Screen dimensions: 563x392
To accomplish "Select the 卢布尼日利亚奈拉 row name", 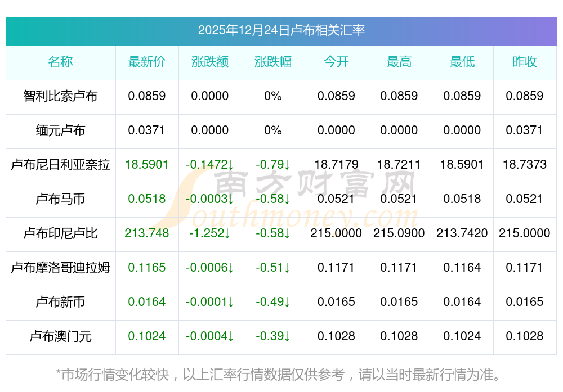I will point(60,165).
